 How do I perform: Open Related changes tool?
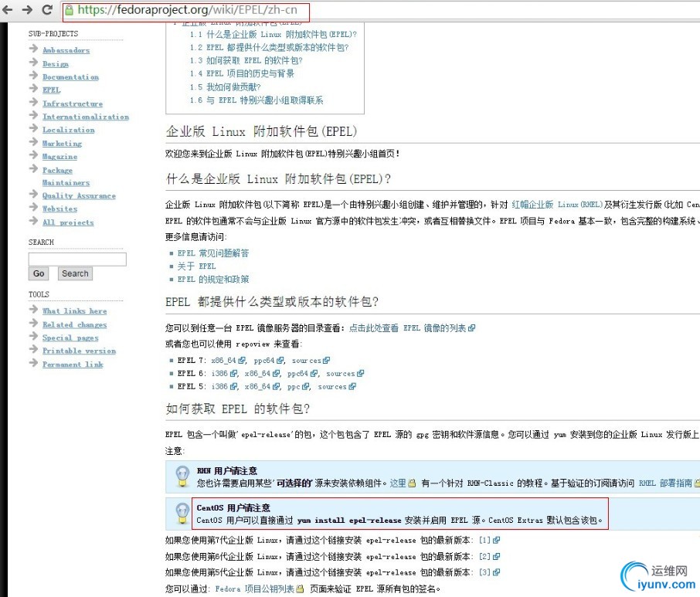[74, 325]
